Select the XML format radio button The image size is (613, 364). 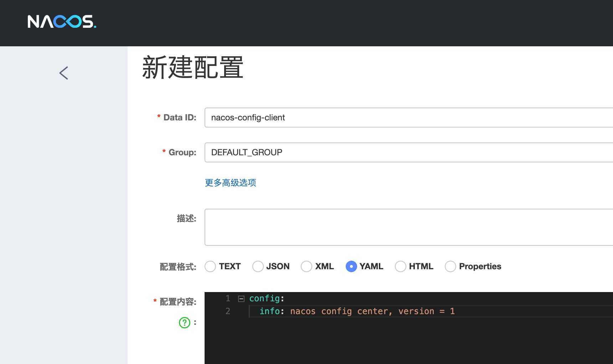coord(306,266)
